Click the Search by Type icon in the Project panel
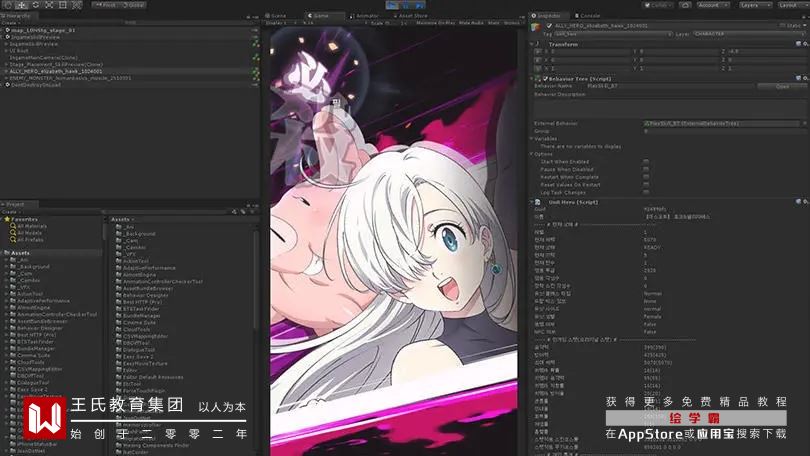The height and width of the screenshot is (456, 810). pyautogui.click(x=235, y=212)
